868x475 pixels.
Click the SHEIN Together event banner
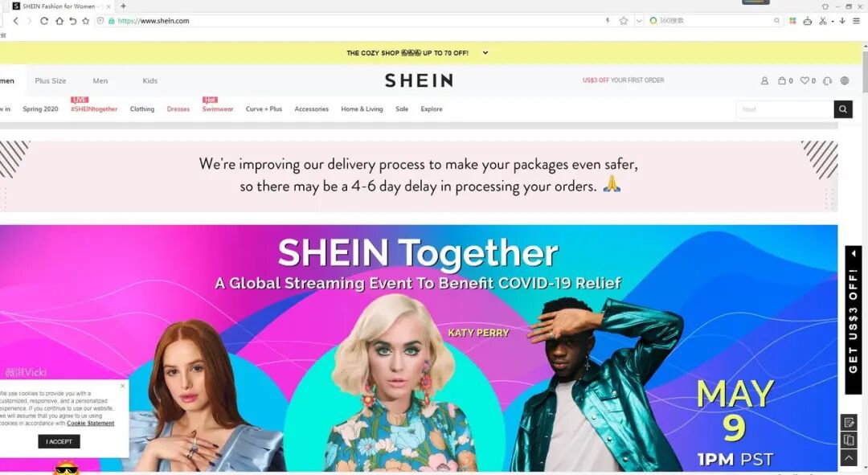coord(419,348)
